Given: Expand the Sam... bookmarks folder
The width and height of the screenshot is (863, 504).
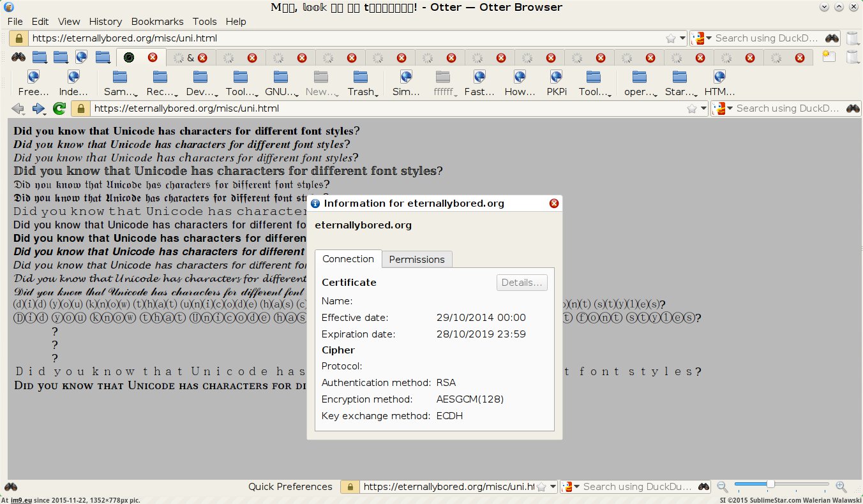Looking at the screenshot, I should coord(120,84).
